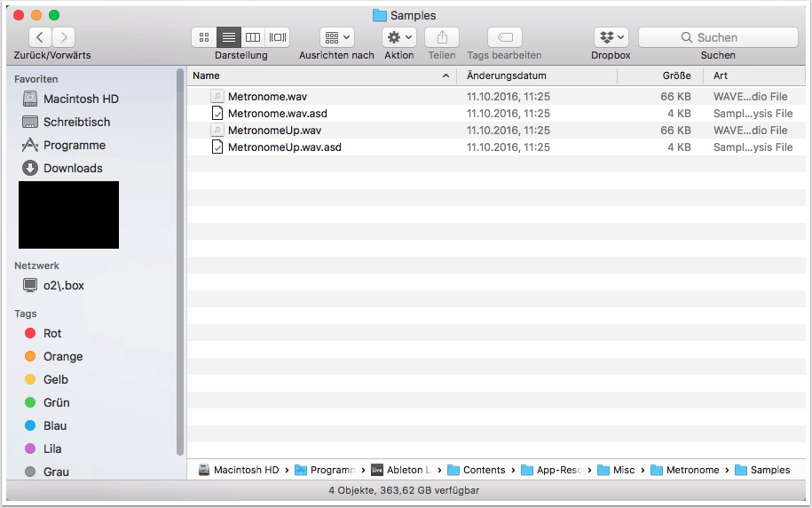The image size is (812, 508).
Task: Switch to Cover Flow view
Action: (278, 37)
